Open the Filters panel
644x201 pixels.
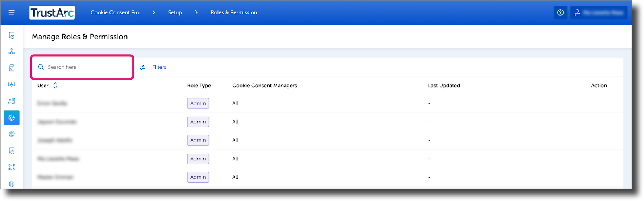(159, 67)
